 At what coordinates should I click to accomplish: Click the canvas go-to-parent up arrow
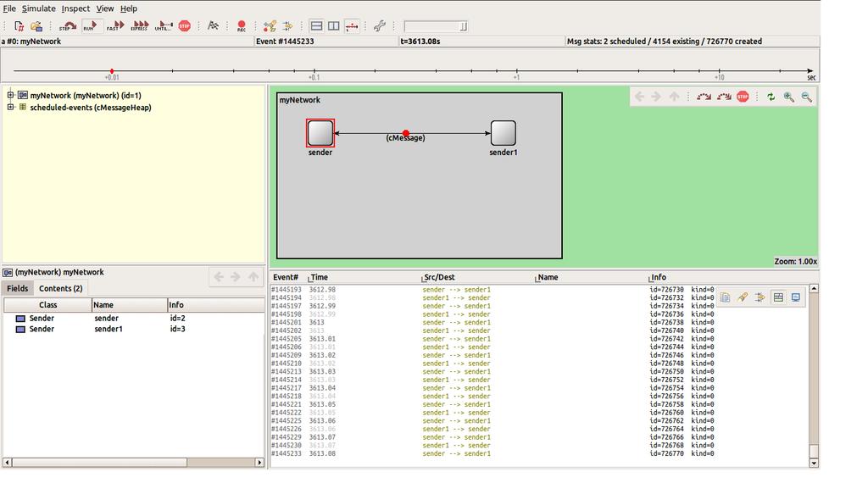tap(674, 97)
